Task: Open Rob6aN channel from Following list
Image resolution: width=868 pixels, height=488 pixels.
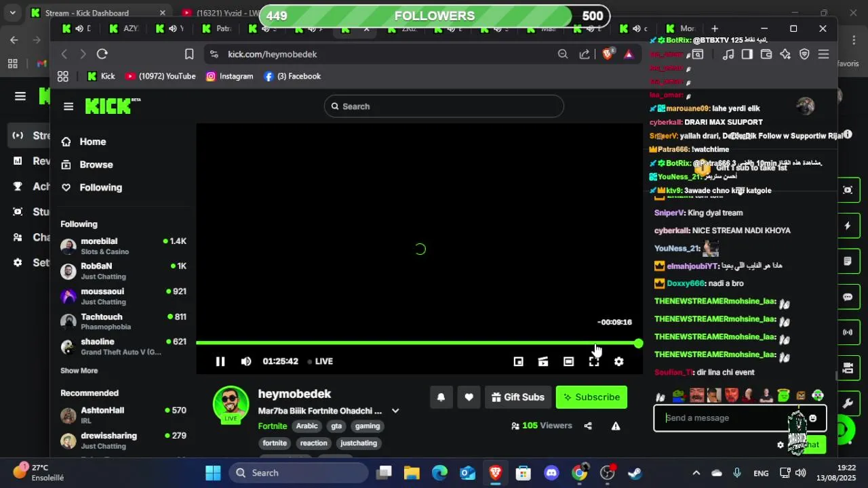Action: 123,271
